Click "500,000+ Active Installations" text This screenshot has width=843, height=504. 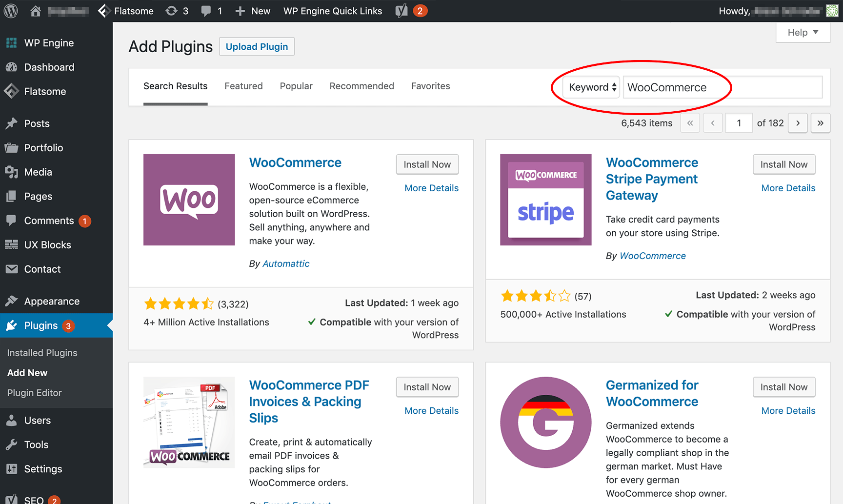(563, 314)
